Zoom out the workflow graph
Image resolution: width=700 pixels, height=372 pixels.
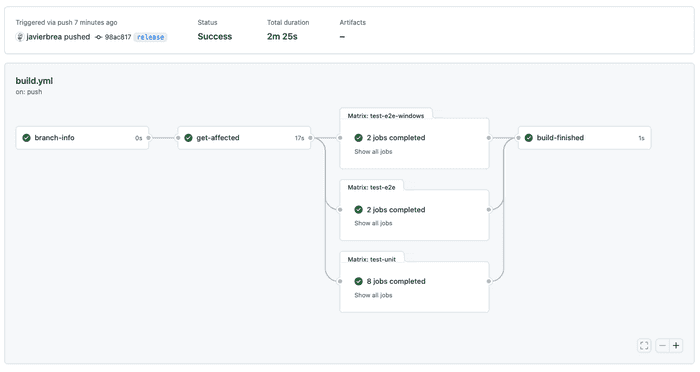coord(662,345)
